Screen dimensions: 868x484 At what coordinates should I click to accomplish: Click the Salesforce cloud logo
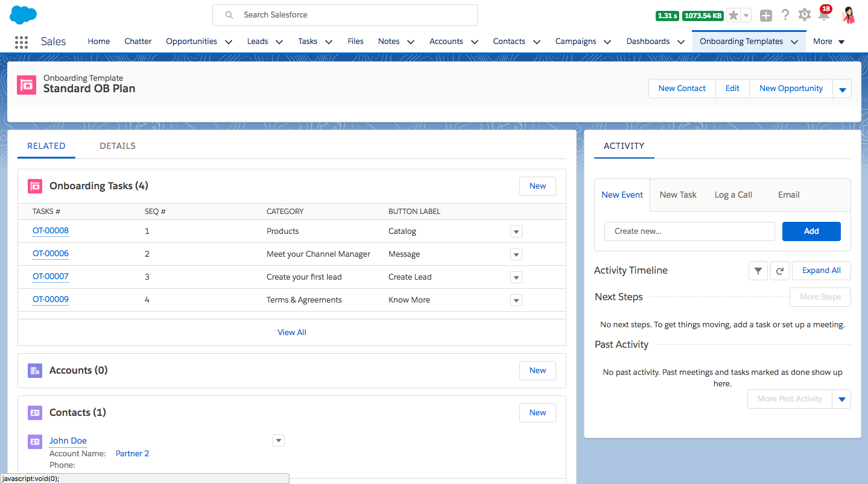22,14
